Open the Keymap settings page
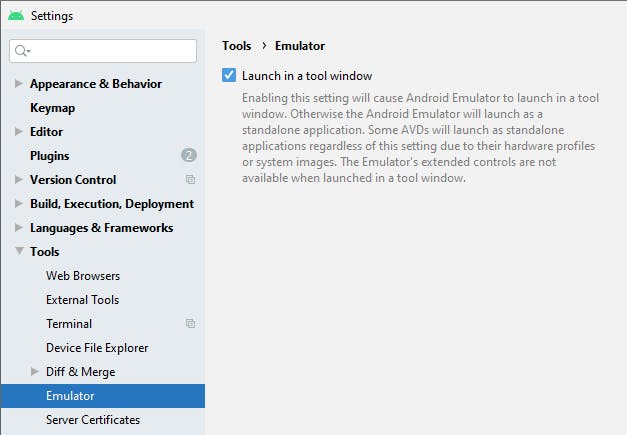 pos(52,108)
